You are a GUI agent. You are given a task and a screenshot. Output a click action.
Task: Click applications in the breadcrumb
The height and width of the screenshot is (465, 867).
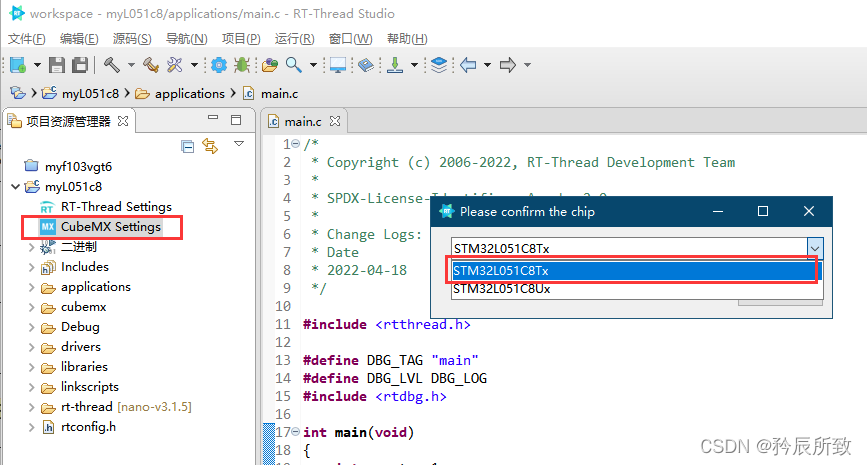[190, 94]
